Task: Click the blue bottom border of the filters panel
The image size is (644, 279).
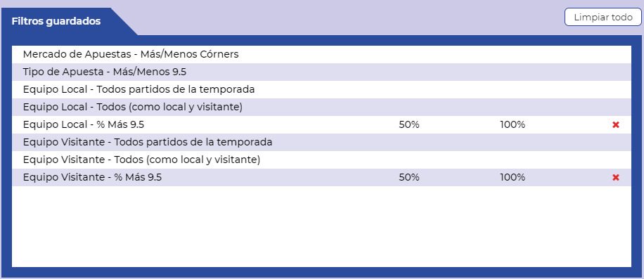Action: pos(321,272)
